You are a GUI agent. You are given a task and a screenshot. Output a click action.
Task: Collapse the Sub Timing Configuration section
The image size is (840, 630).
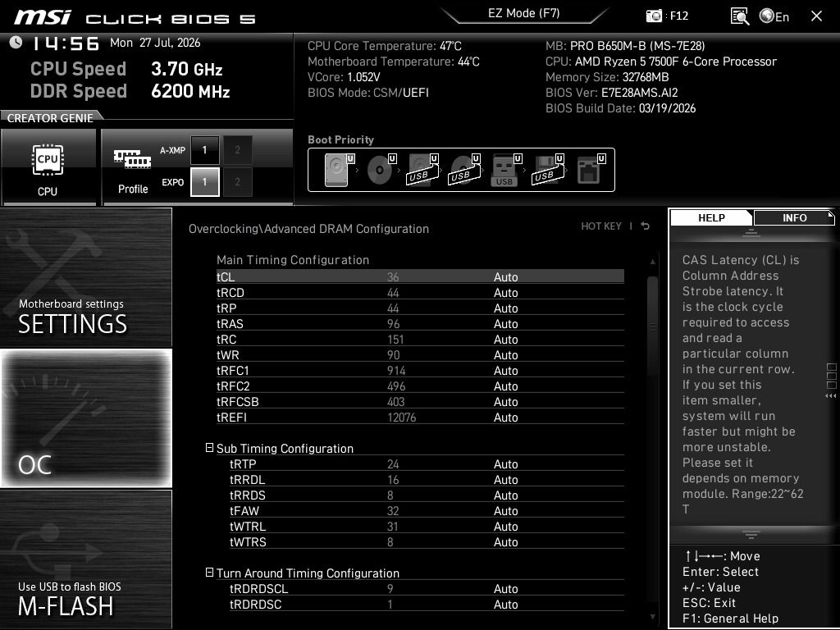[209, 448]
